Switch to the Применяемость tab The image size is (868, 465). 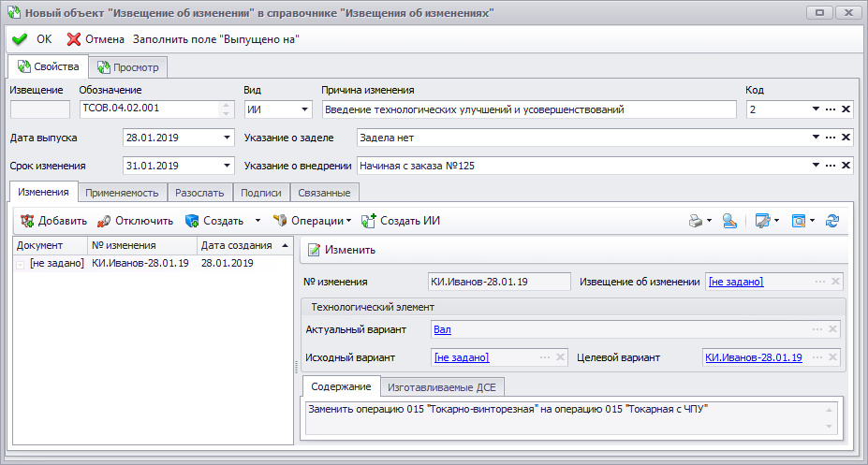click(x=122, y=193)
